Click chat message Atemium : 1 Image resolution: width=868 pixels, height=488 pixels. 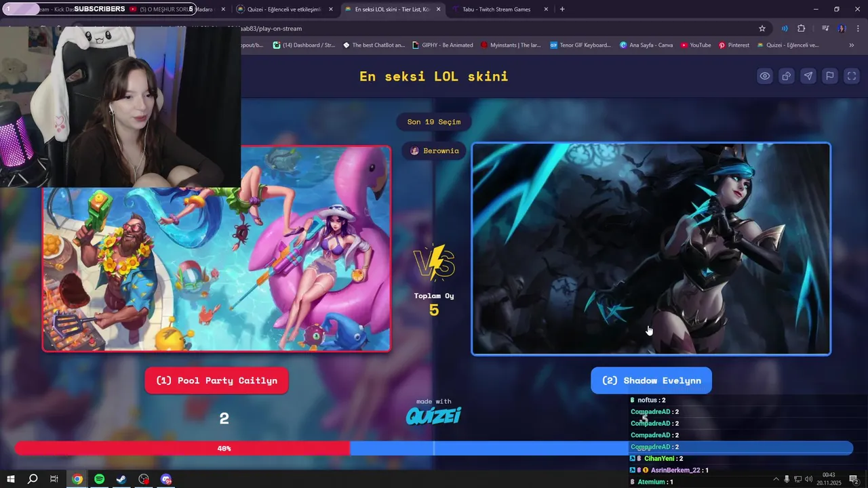tap(652, 482)
